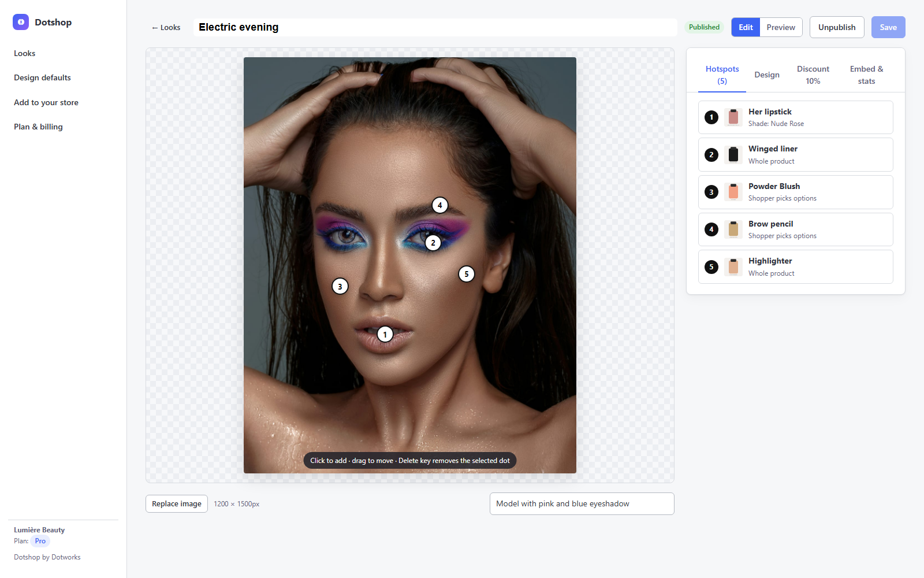Click the Brow pencil product thumbnail
The width and height of the screenshot is (924, 578).
tap(733, 229)
